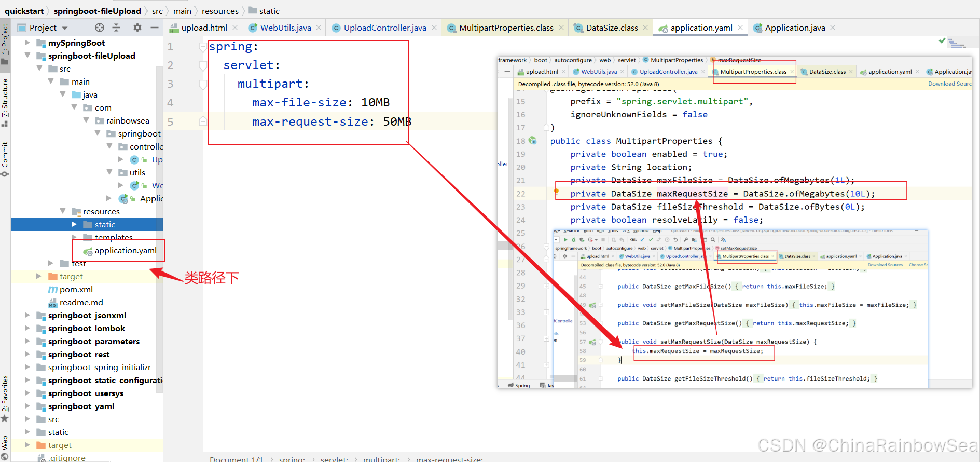Click the servlet: breadcrumb at bottom

pos(334,459)
